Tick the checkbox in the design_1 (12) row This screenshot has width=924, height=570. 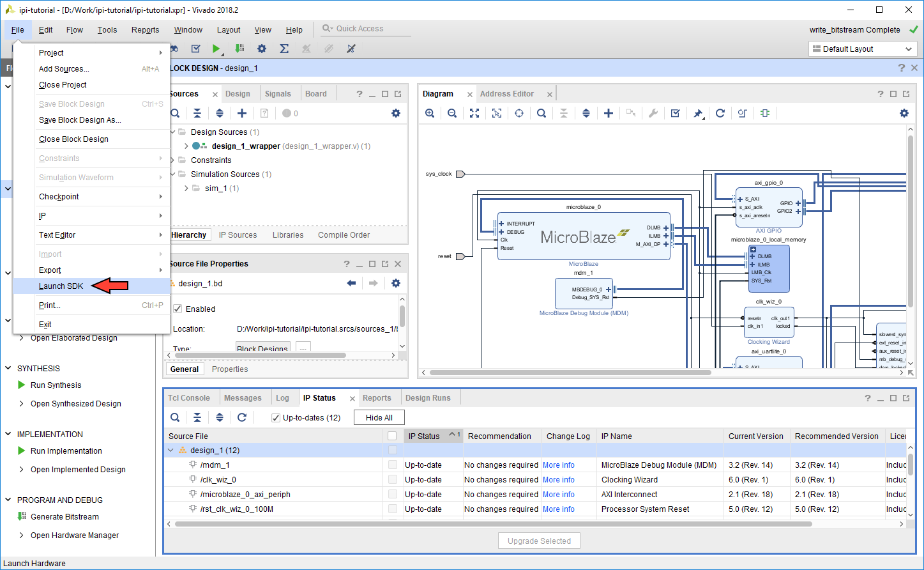click(x=393, y=451)
